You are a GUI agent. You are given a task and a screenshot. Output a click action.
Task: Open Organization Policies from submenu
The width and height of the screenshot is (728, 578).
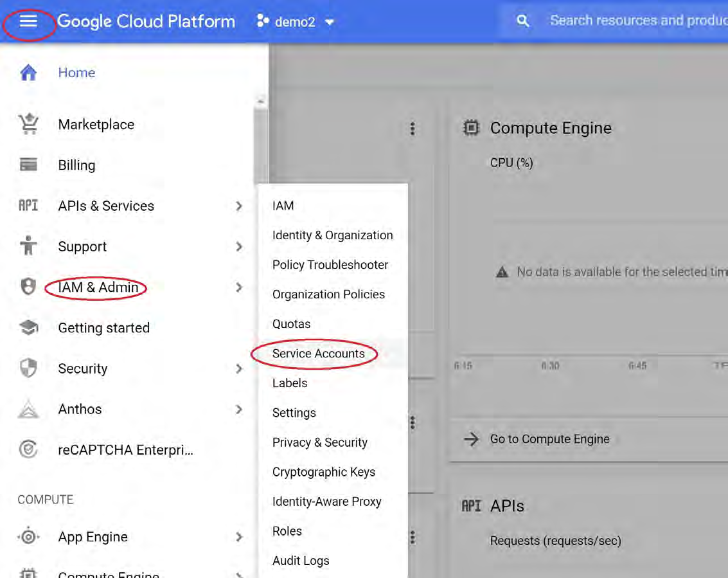[x=329, y=294]
